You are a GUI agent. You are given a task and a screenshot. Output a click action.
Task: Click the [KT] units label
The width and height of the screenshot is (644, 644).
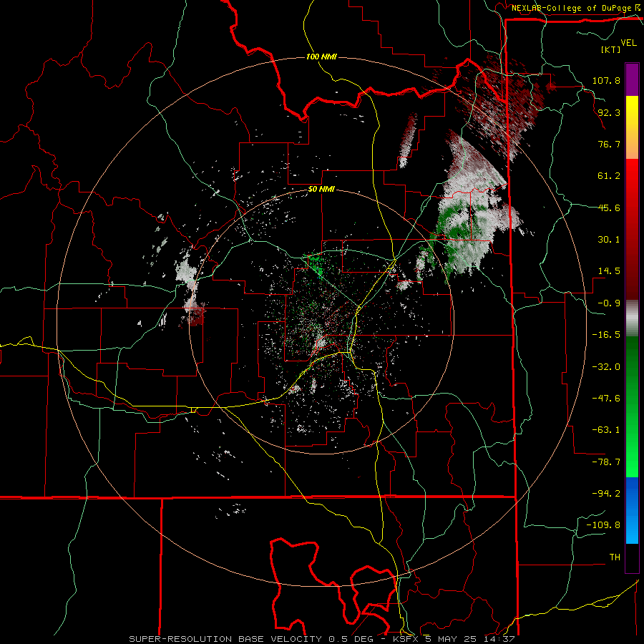tap(611, 49)
